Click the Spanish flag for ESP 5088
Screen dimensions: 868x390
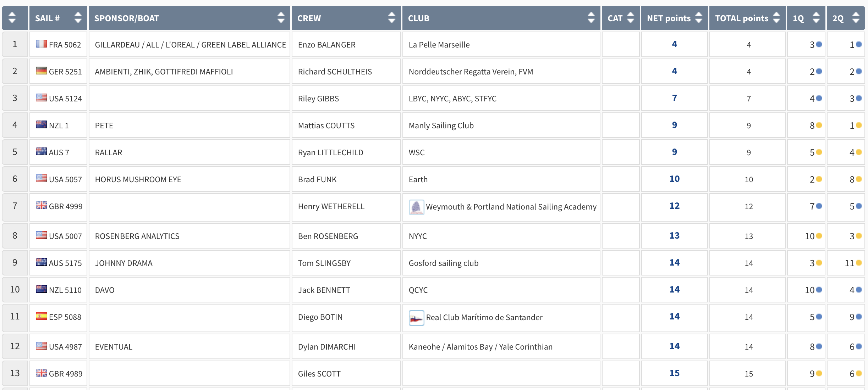(42, 316)
